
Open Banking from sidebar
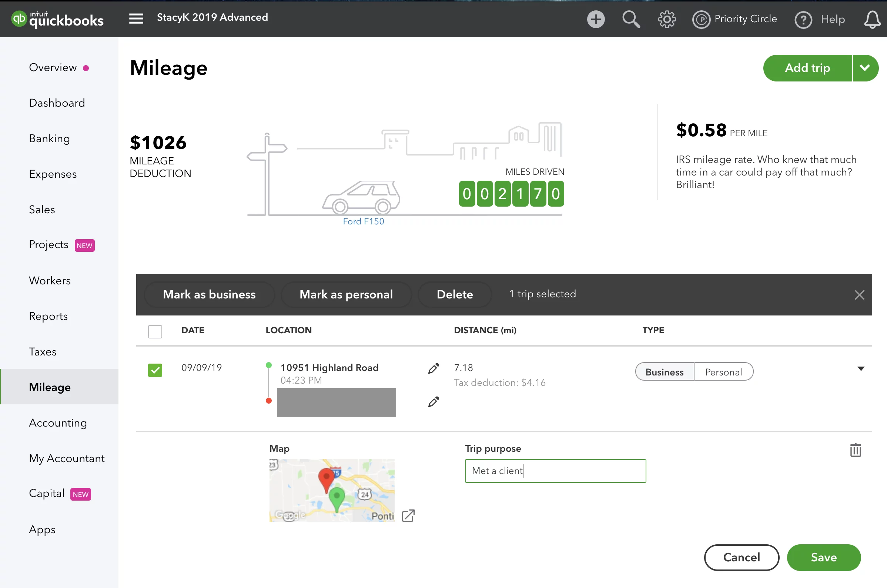(x=50, y=138)
